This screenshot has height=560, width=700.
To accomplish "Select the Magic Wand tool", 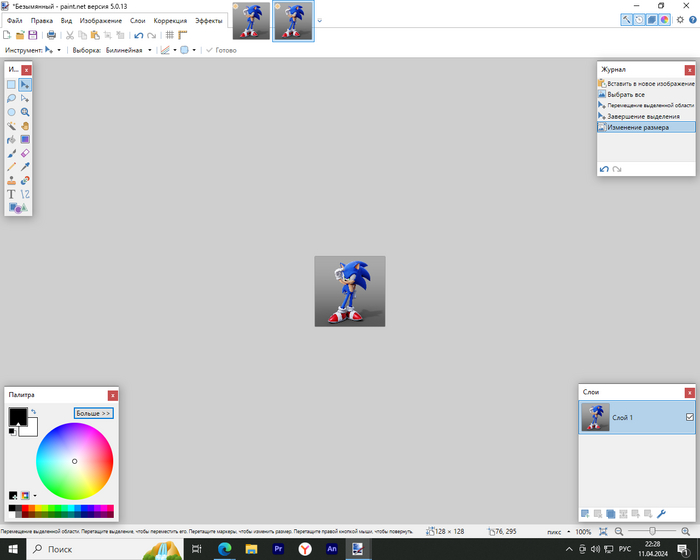I will [12, 126].
